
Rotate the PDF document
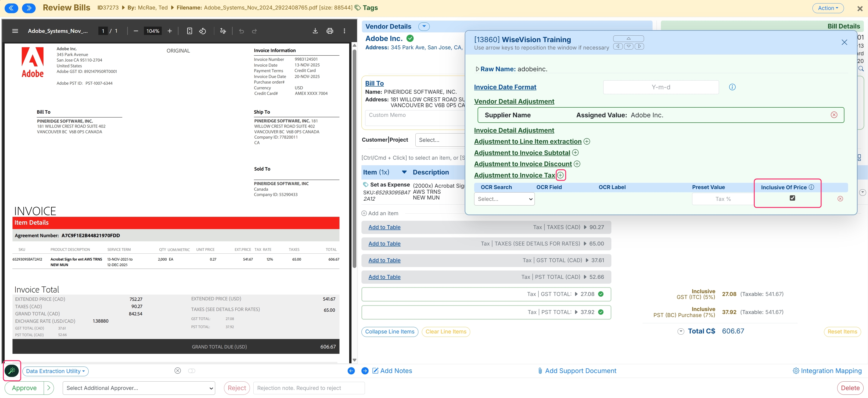(x=202, y=31)
